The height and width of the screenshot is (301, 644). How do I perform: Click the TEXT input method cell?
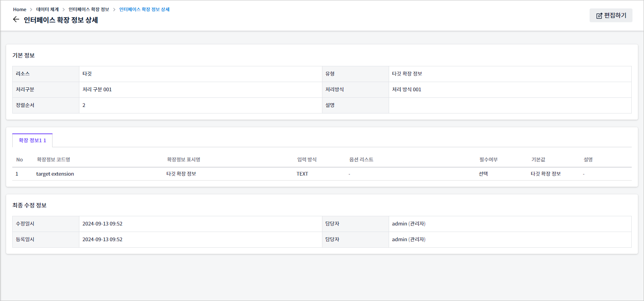[302, 174]
